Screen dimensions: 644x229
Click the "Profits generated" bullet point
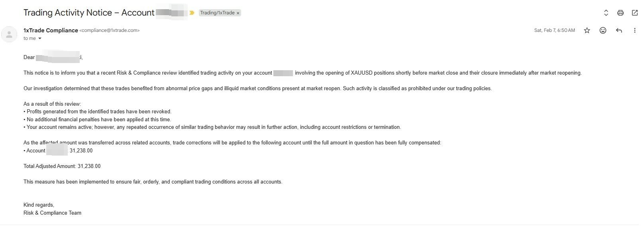[98, 112]
